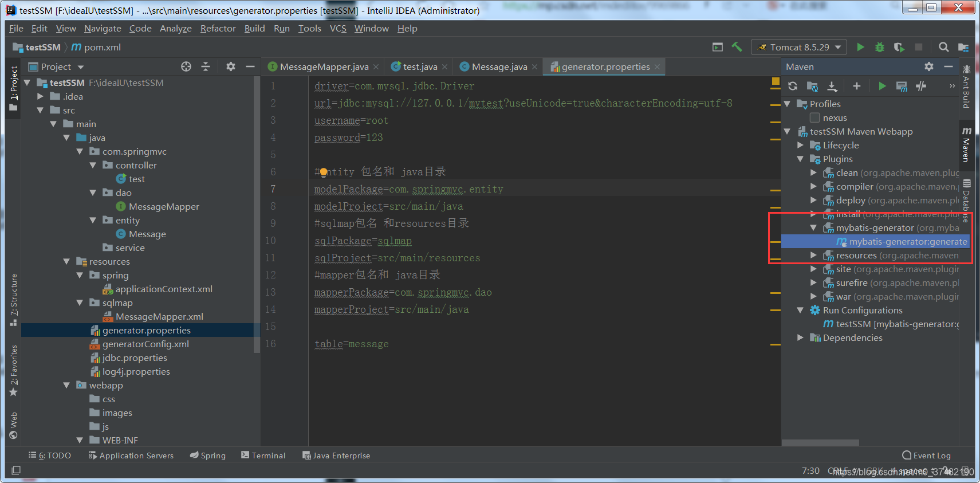Click the Build project hammer icon
Viewport: 980px width, 483px height.
pos(737,47)
